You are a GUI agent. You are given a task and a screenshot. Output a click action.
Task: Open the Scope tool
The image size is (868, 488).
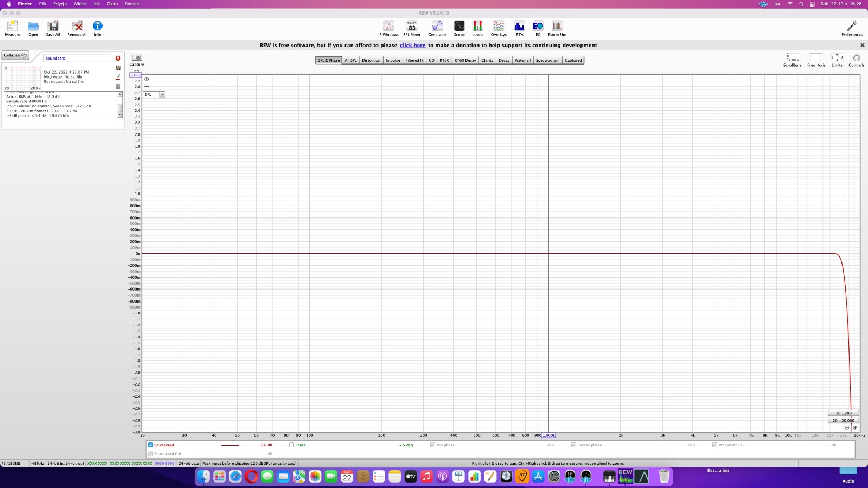(459, 28)
